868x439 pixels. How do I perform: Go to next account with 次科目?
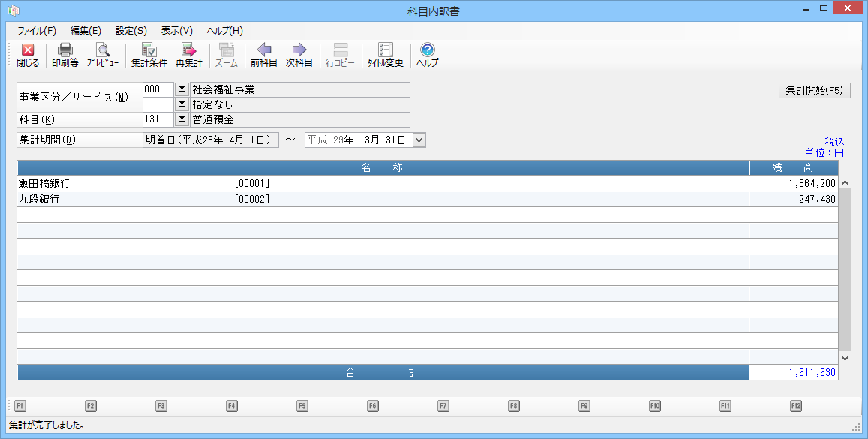click(299, 55)
